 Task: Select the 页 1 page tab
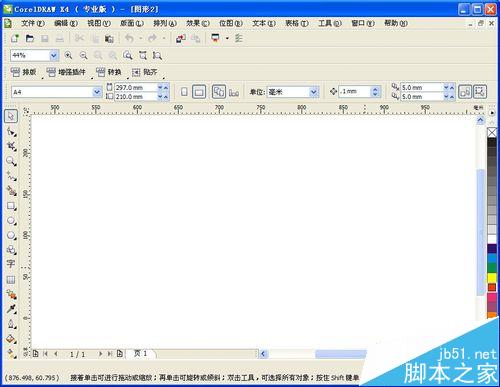click(141, 353)
